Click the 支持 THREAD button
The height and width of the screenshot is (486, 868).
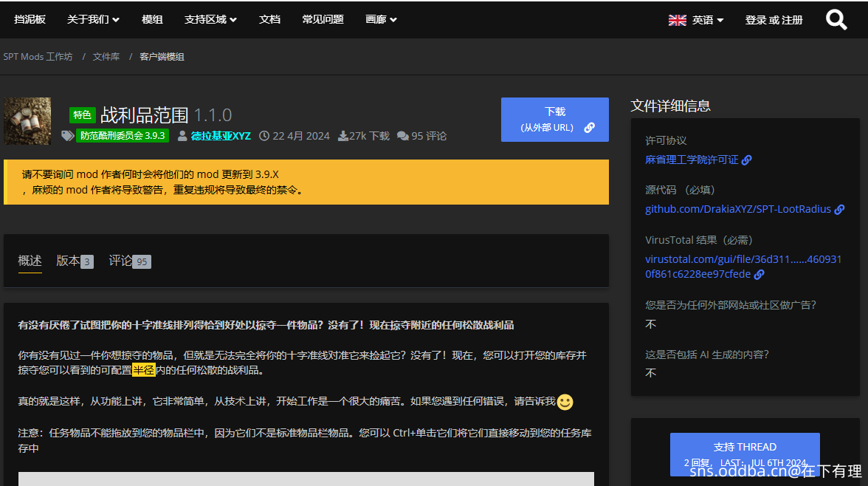[x=745, y=446]
